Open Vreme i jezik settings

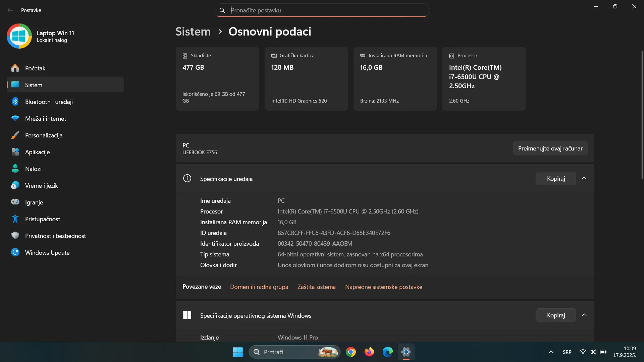[65, 185]
